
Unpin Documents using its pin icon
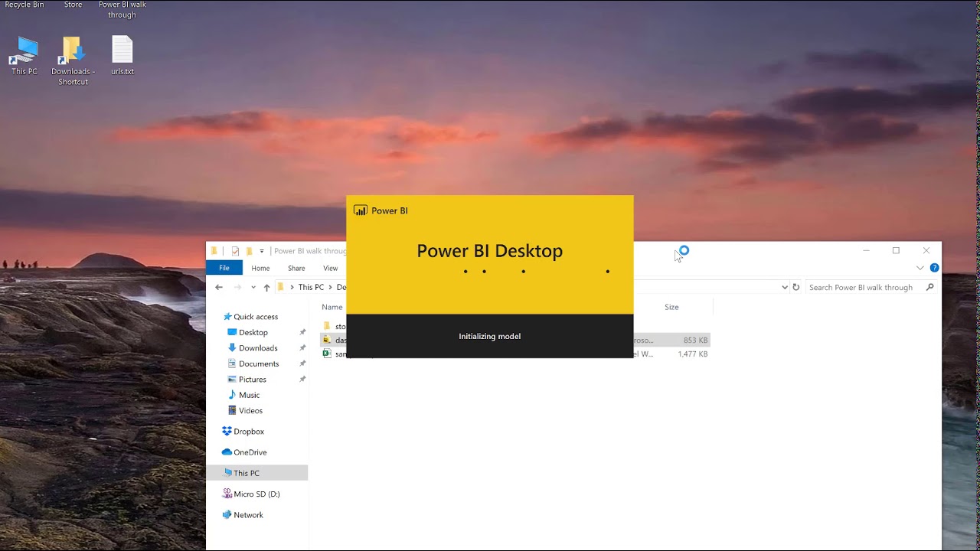tap(302, 364)
